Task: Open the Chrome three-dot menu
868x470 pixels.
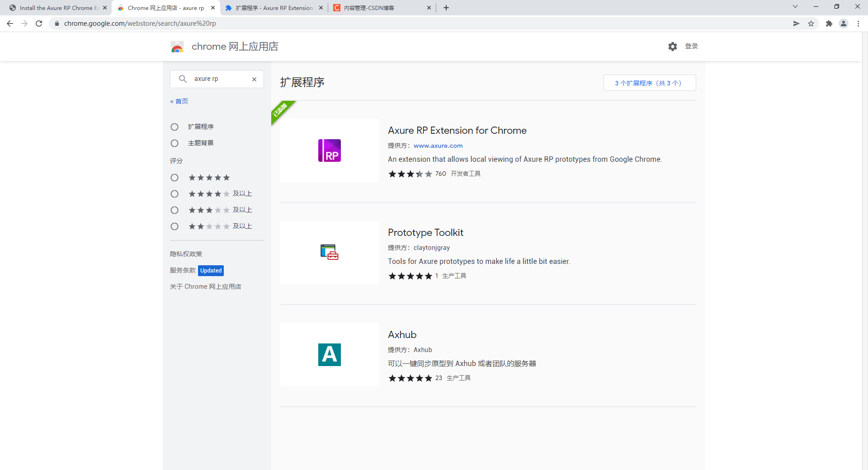Action: click(x=858, y=23)
